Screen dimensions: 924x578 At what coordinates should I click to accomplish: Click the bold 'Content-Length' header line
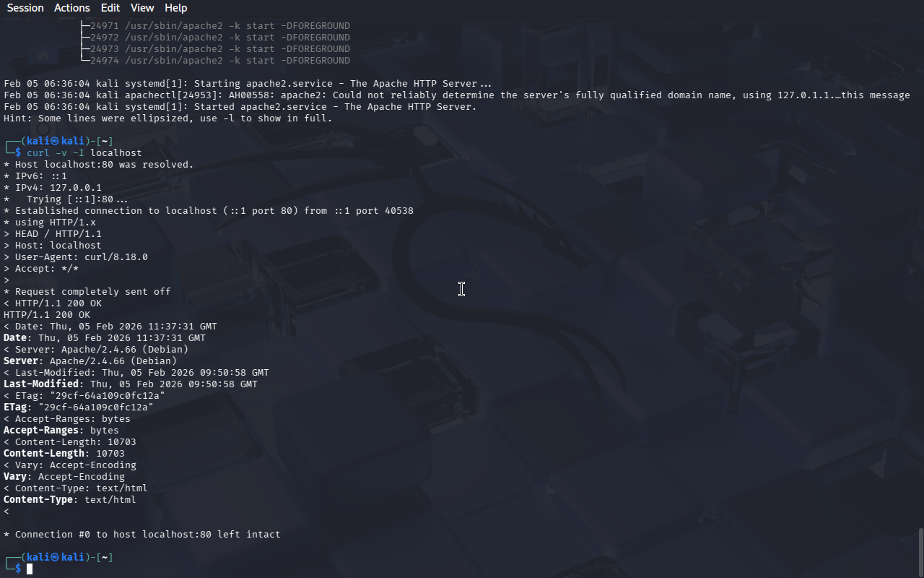pos(64,454)
